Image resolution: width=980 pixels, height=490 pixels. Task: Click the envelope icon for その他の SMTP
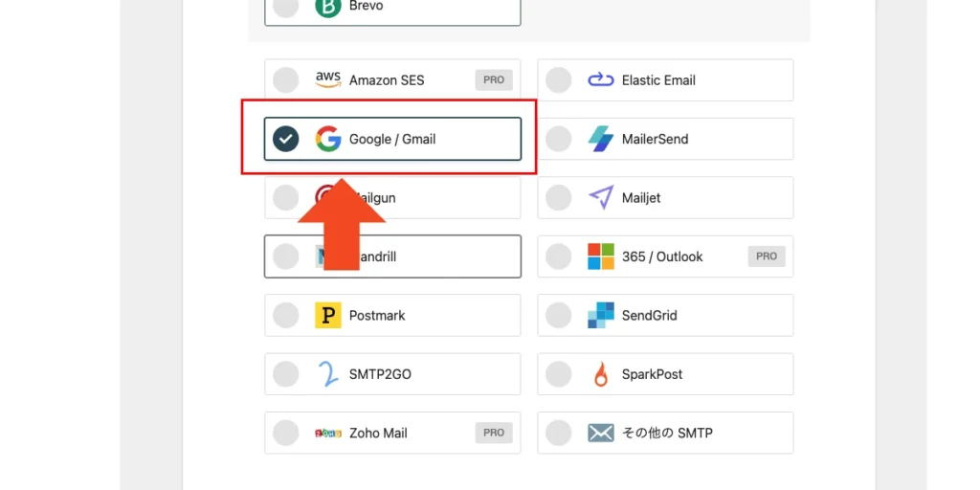click(600, 433)
